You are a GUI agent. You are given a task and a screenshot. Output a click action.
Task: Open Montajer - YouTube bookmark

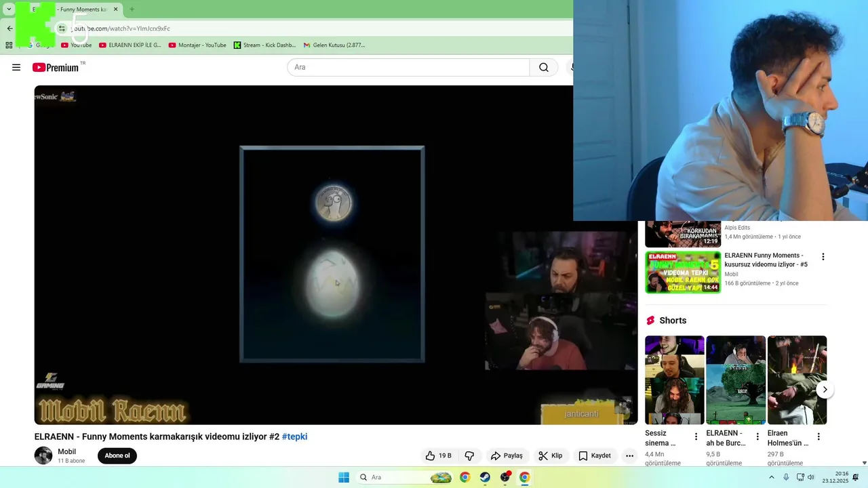coord(197,45)
